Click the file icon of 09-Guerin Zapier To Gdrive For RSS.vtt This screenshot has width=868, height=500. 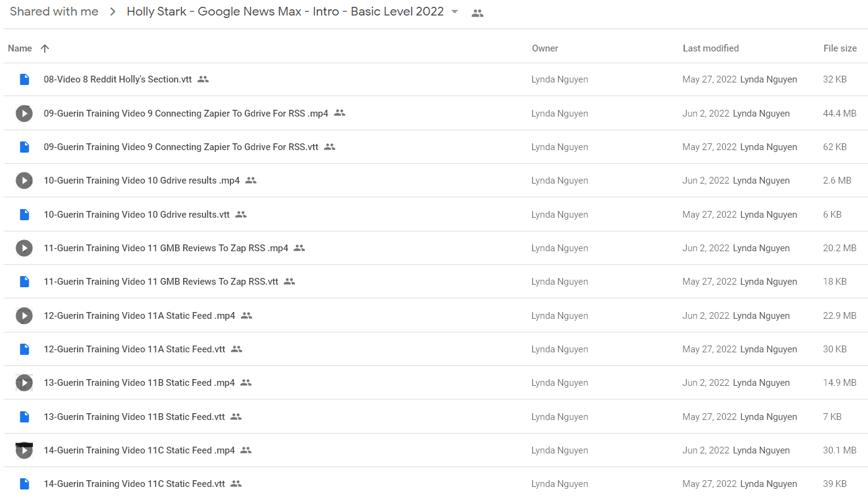pyautogui.click(x=24, y=147)
